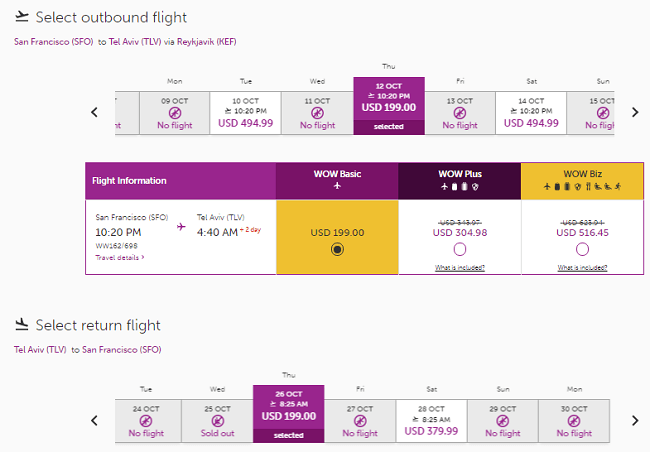Viewport: 650px width, 452px height.
Task: Click the amenities icons under WOW Biz
Action: tap(582, 187)
